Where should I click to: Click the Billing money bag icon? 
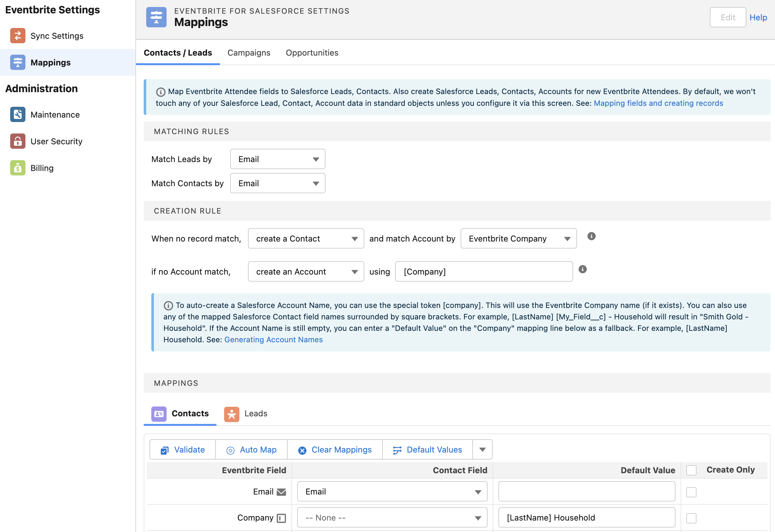coord(18,168)
